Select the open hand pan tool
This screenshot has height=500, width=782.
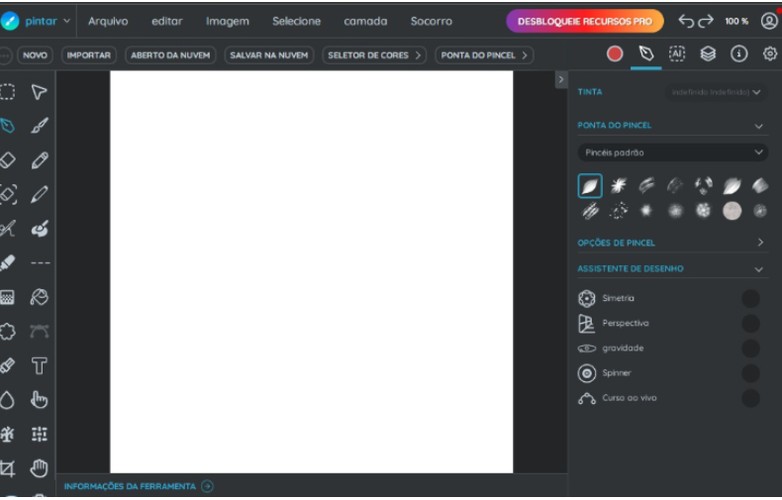pos(39,468)
